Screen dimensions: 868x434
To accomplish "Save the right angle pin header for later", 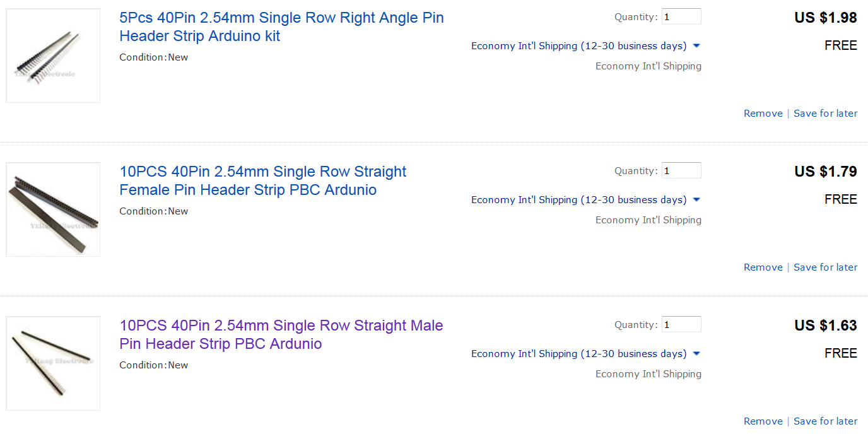I will [825, 114].
